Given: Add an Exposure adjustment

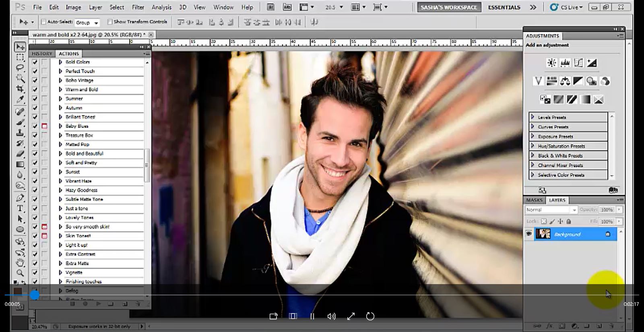Looking at the screenshot, I should 592,63.
